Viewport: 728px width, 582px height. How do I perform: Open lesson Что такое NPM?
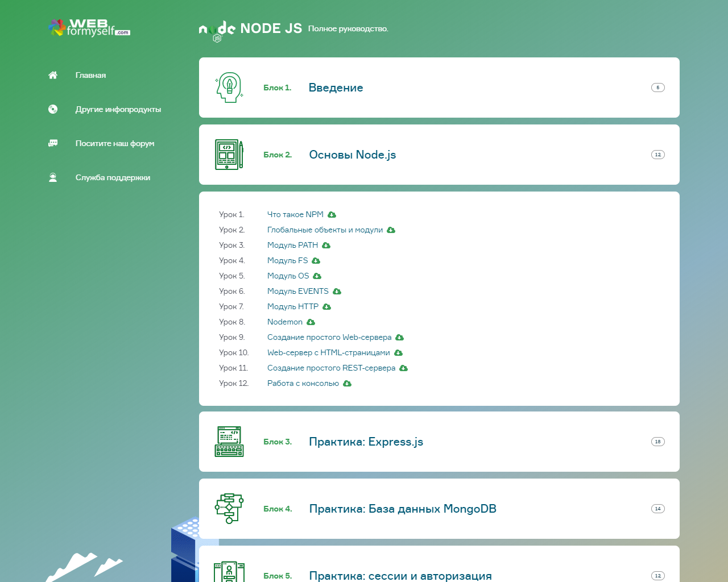pos(295,214)
